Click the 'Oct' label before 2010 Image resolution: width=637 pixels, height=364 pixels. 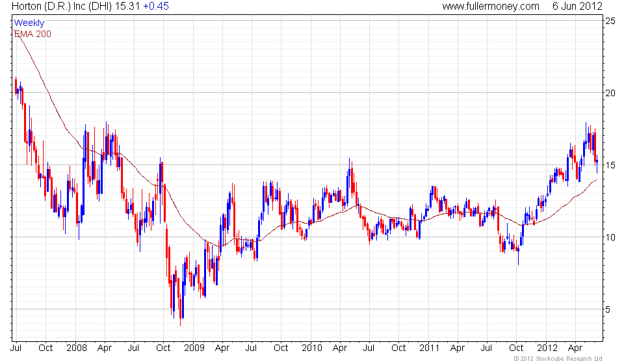(x=281, y=348)
